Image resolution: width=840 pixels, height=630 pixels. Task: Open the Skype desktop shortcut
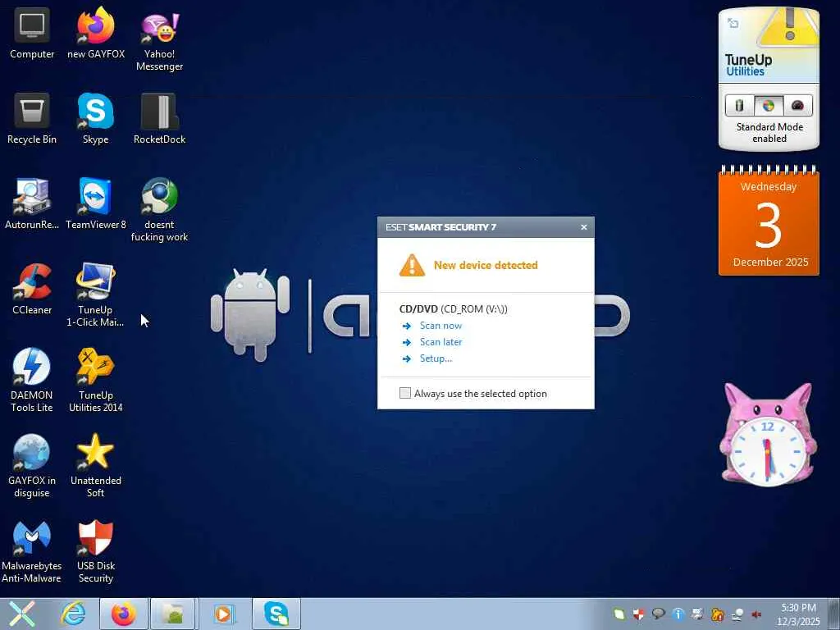[x=95, y=119]
